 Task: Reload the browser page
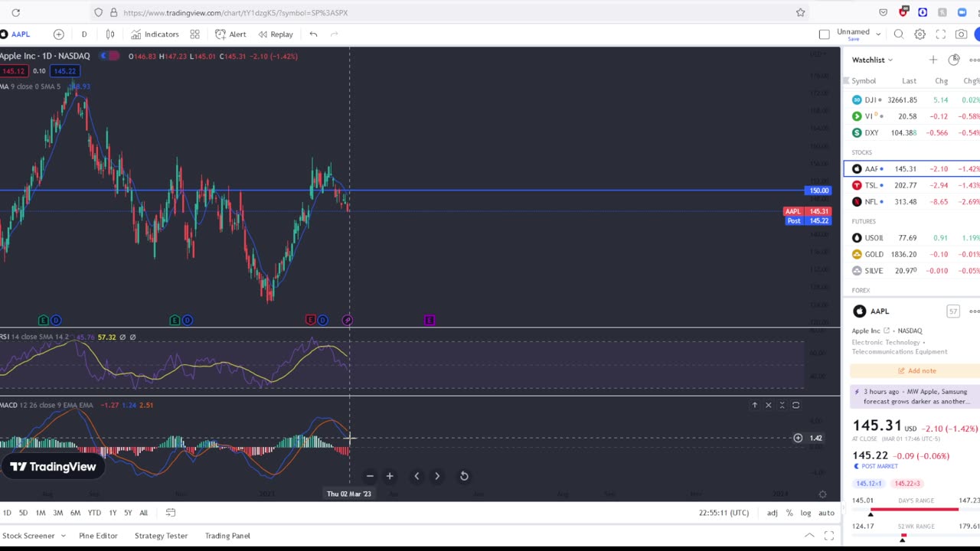pyautogui.click(x=15, y=12)
